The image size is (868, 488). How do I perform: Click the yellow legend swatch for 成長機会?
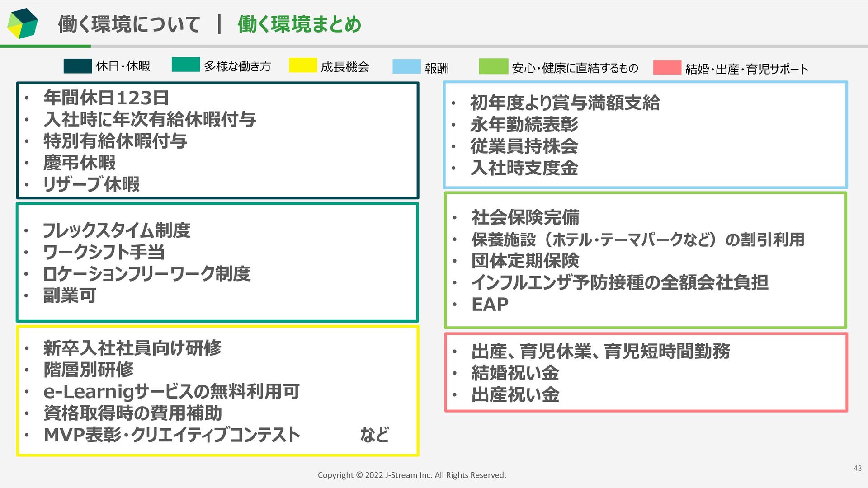point(303,65)
